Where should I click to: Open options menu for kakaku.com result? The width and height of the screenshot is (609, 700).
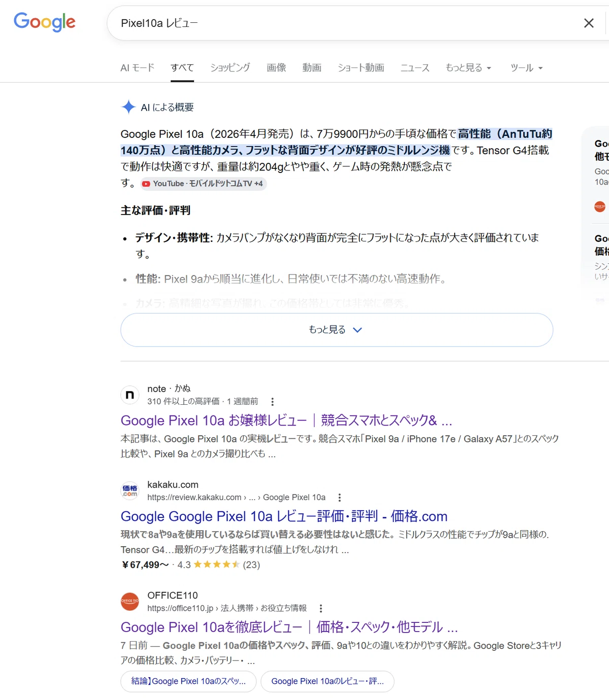click(x=340, y=498)
